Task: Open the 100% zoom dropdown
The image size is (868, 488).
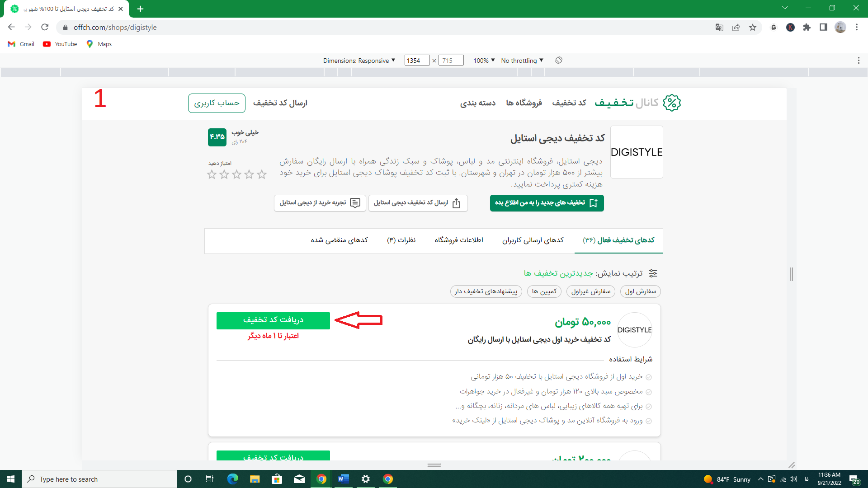Action: tap(484, 61)
